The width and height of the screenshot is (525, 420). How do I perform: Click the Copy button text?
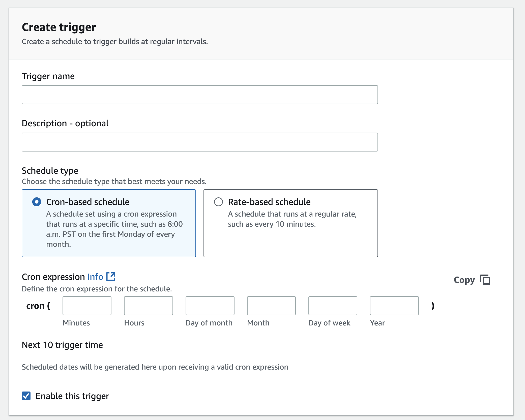(464, 280)
